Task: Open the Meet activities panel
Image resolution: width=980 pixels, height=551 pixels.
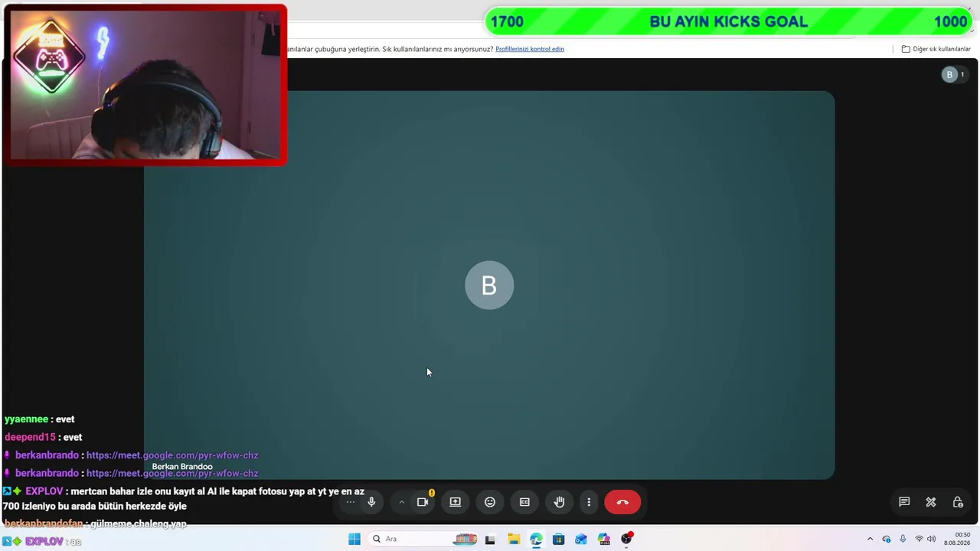Action: pyautogui.click(x=931, y=502)
